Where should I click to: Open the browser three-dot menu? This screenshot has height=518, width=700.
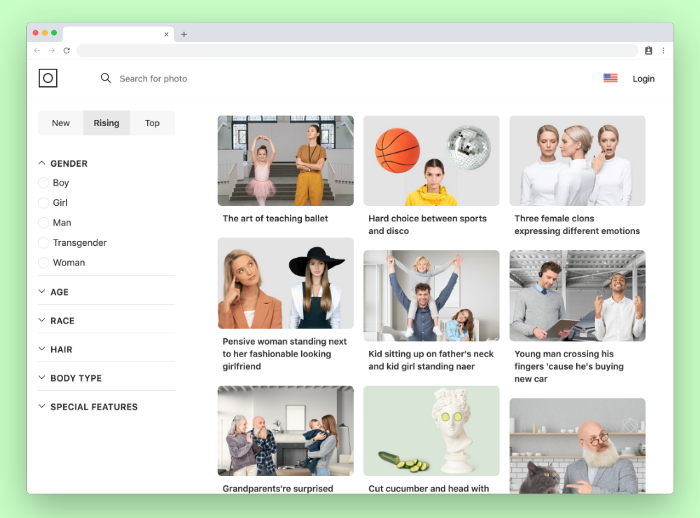[663, 50]
